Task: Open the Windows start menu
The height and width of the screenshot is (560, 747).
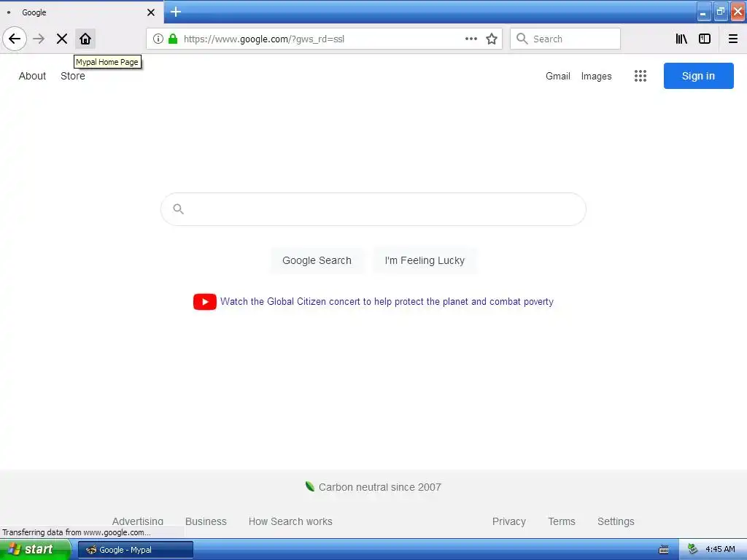Action: 35,550
